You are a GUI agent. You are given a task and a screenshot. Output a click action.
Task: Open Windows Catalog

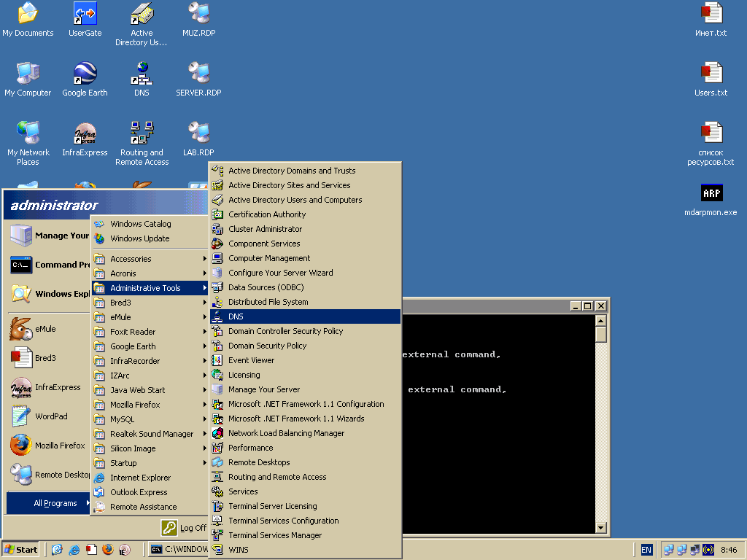(150, 224)
